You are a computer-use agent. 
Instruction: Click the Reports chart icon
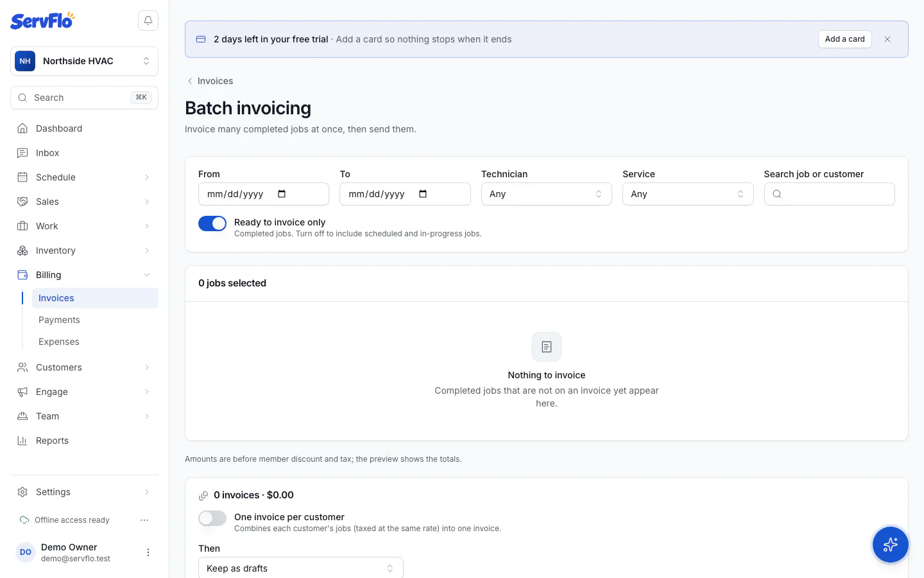pos(22,441)
